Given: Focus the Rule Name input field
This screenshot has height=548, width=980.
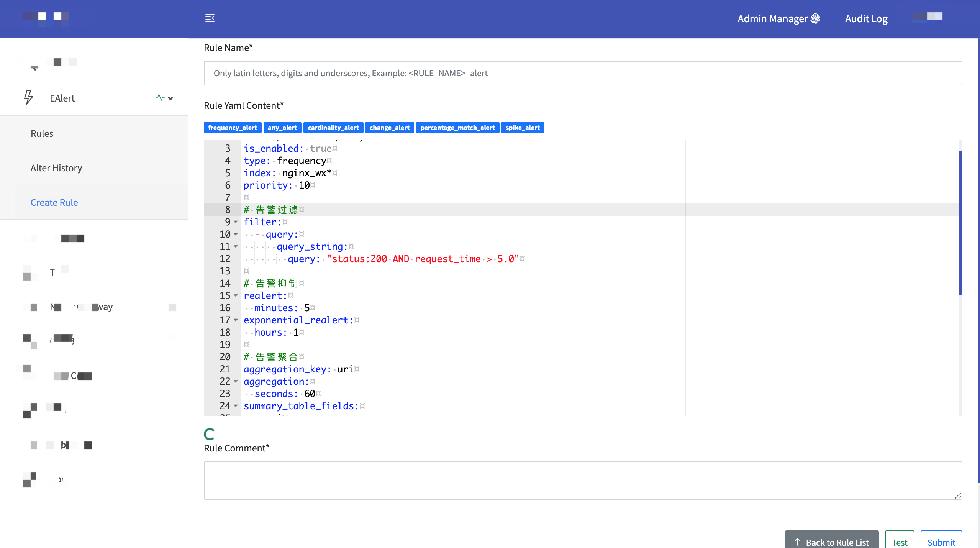Looking at the screenshot, I should 583,73.
